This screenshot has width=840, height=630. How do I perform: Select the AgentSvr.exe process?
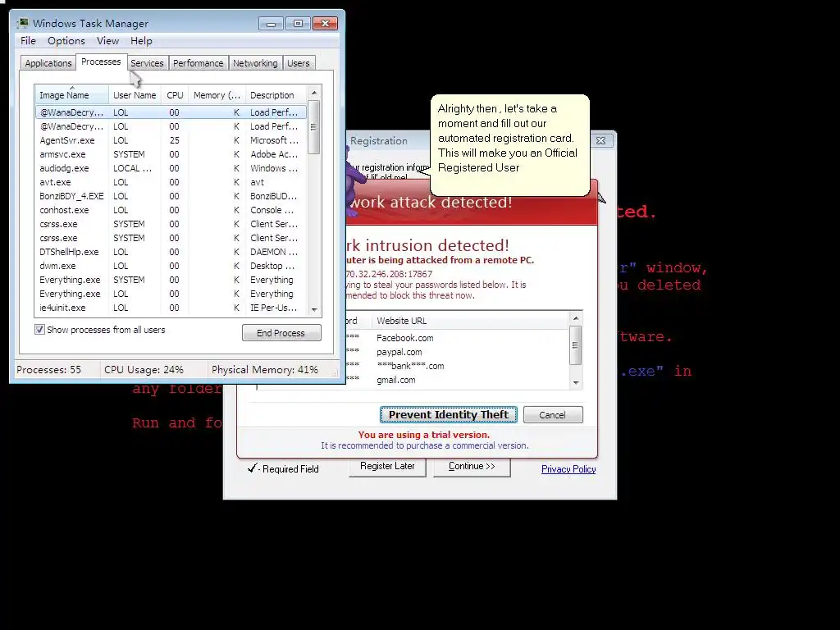tap(171, 140)
